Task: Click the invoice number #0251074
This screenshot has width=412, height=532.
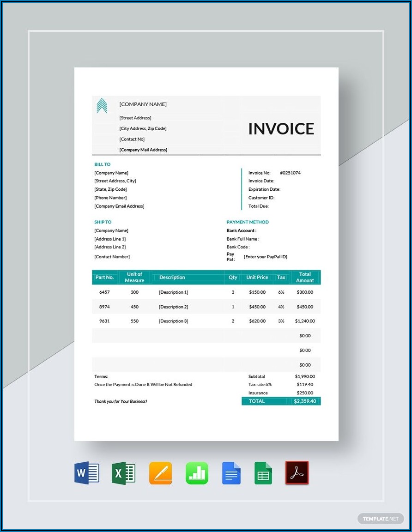Action: [290, 173]
